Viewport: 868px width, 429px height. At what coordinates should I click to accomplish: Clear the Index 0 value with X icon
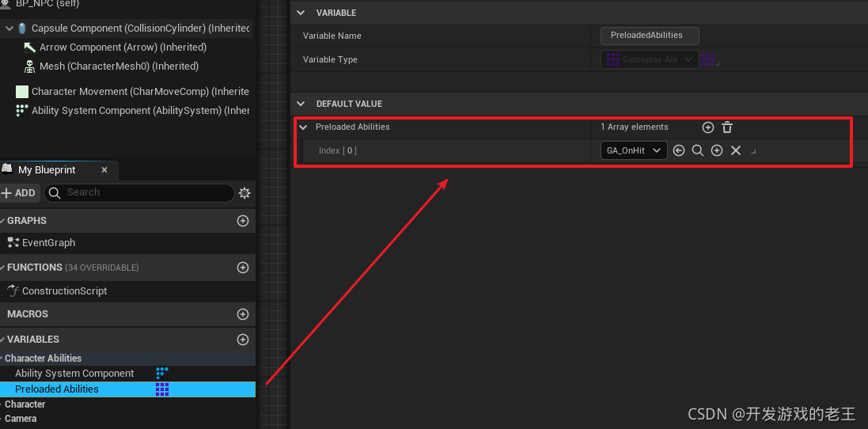[735, 150]
